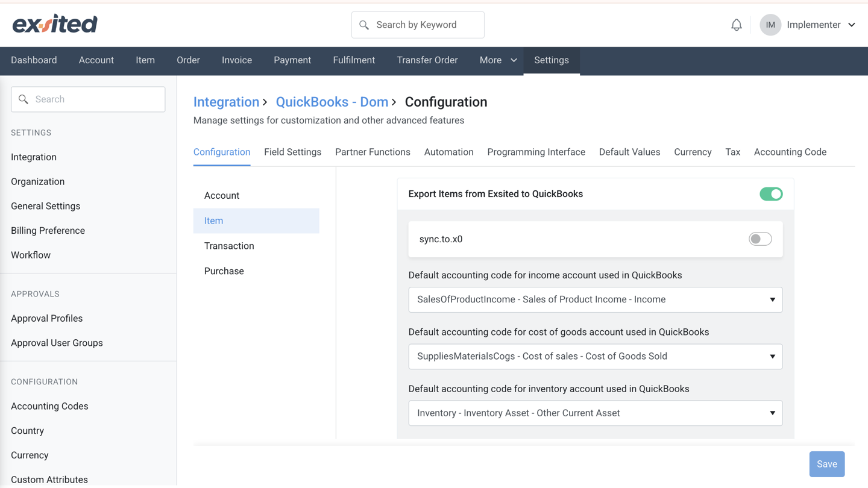The width and height of the screenshot is (868, 488).
Task: Open Currency in settings sidebar
Action: pyautogui.click(x=30, y=455)
